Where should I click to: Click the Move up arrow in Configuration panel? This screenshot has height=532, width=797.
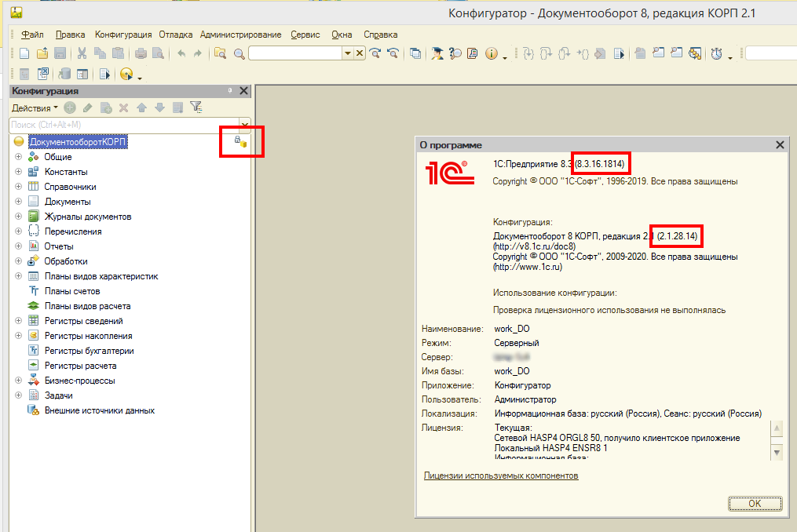click(x=142, y=107)
